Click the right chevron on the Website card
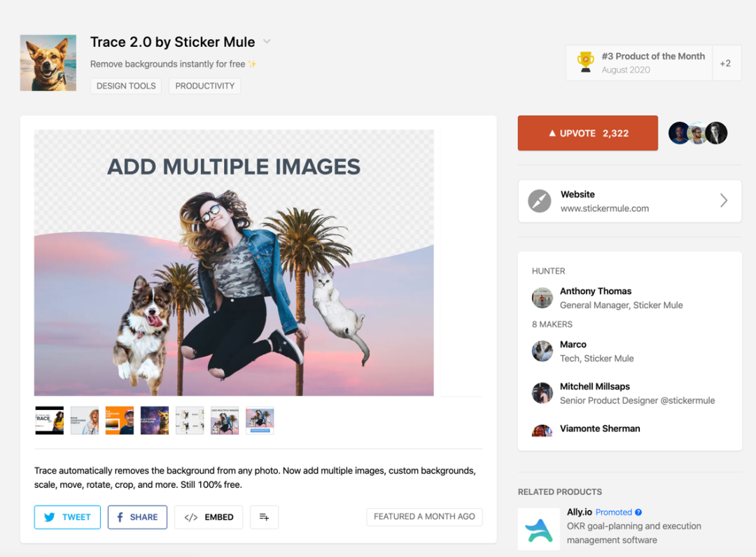Image resolution: width=756 pixels, height=557 pixels. 724,200
